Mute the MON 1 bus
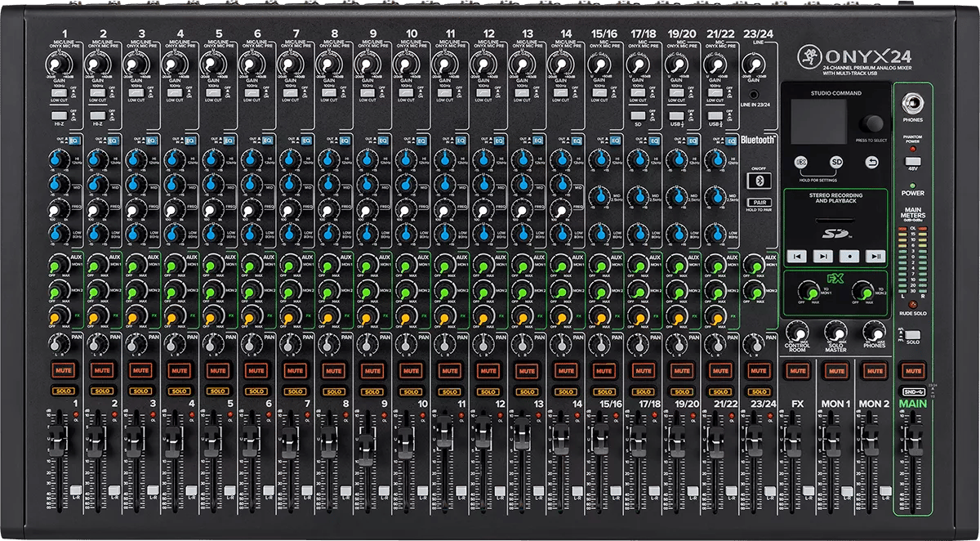Viewport: 980px width, 541px height. click(835, 370)
